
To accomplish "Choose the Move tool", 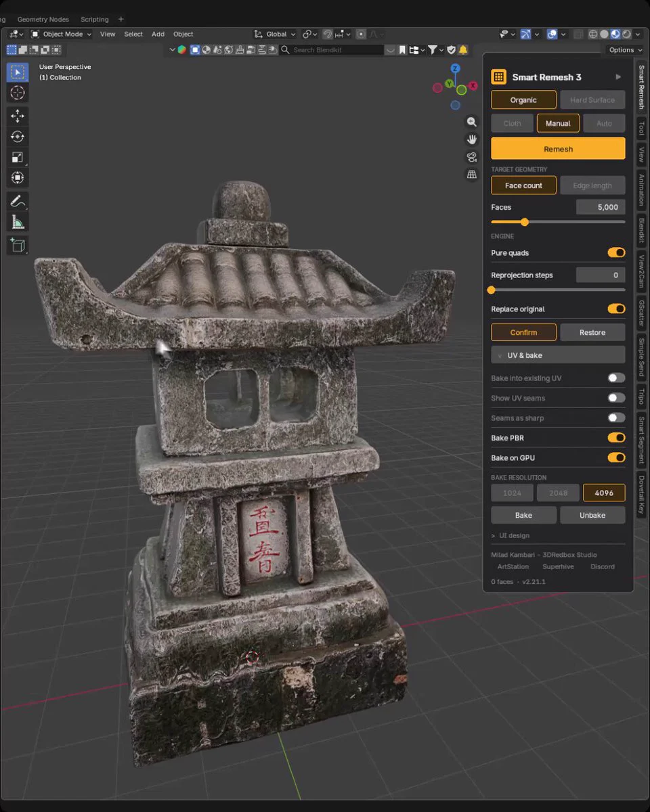I will [18, 116].
